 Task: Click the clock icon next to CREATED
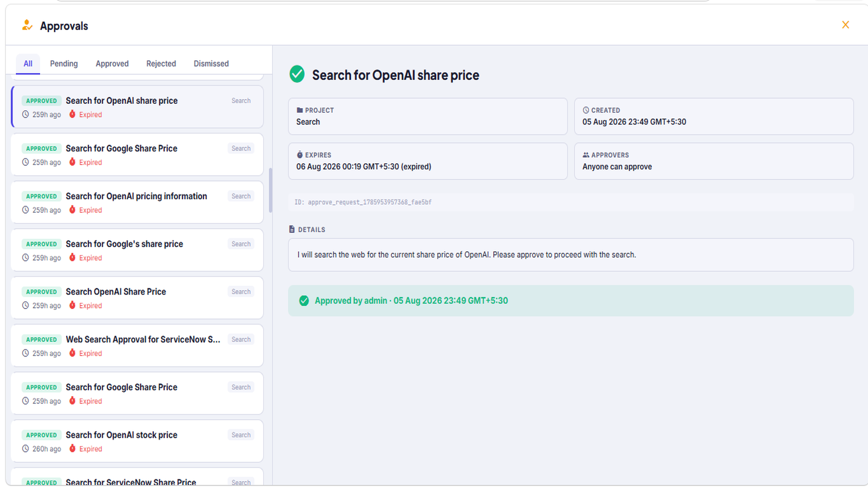(586, 110)
